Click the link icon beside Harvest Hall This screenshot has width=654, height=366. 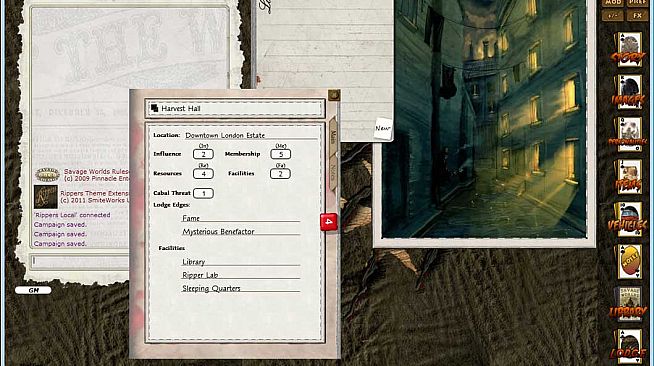click(x=154, y=108)
